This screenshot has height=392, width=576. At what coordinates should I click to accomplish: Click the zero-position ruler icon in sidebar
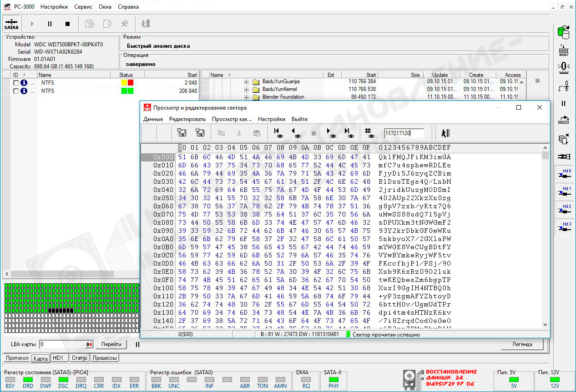coord(564,67)
